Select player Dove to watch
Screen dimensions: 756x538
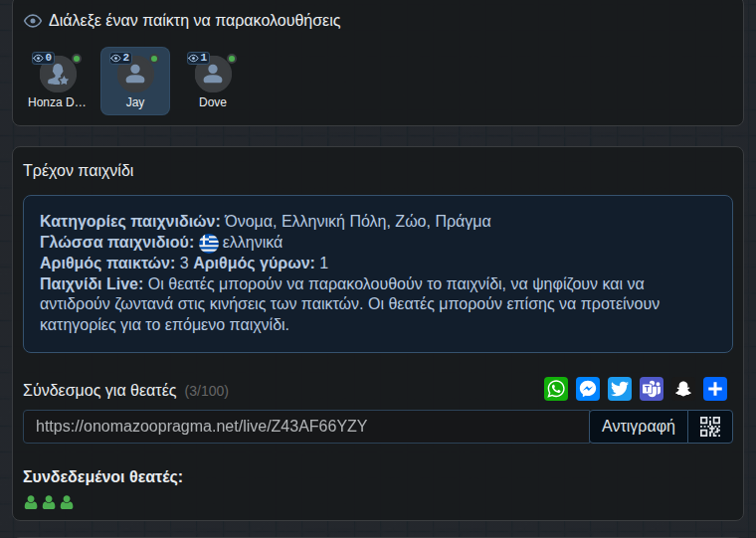[x=213, y=81]
